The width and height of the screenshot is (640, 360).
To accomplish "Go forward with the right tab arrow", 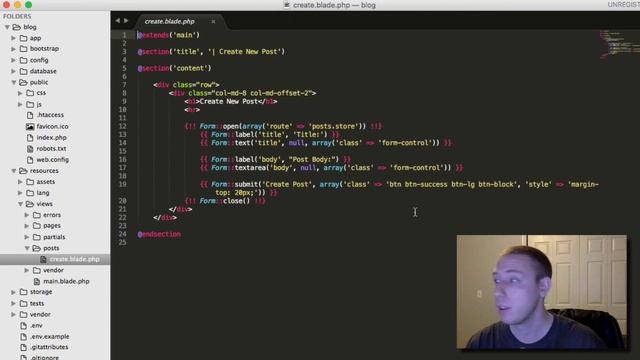I will [x=126, y=20].
